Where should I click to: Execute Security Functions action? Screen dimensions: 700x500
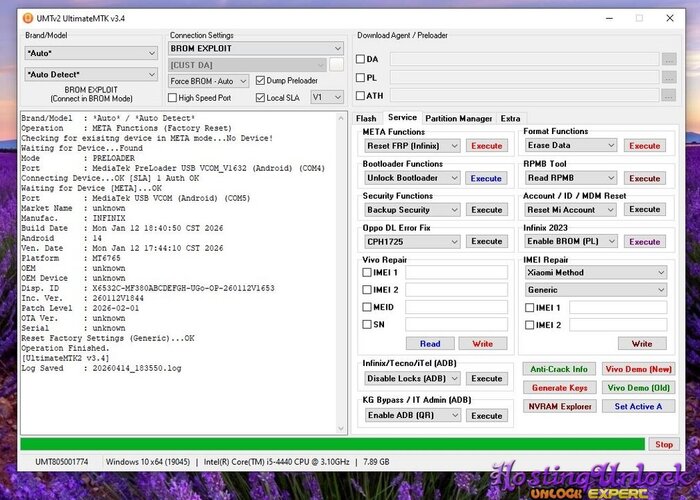coord(487,210)
